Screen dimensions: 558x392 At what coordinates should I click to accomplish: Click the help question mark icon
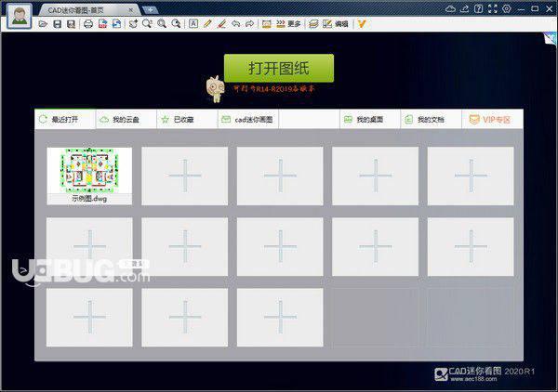coord(479,9)
